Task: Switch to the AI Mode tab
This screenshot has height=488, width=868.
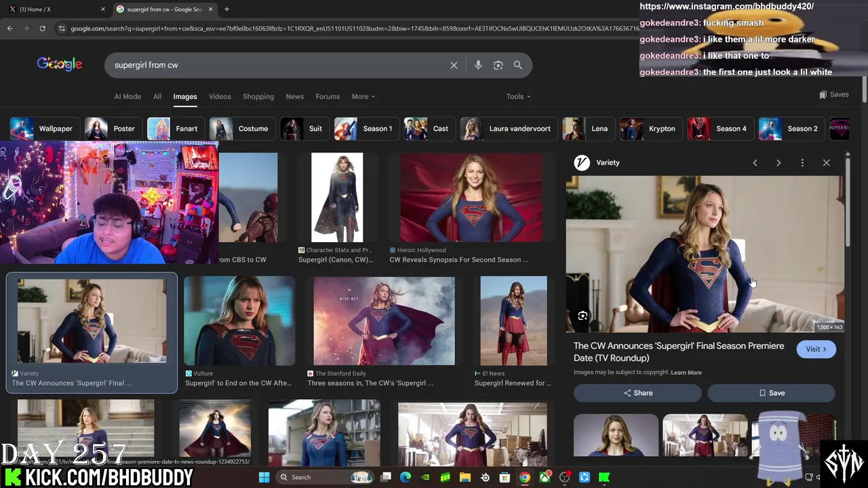Action: point(127,96)
